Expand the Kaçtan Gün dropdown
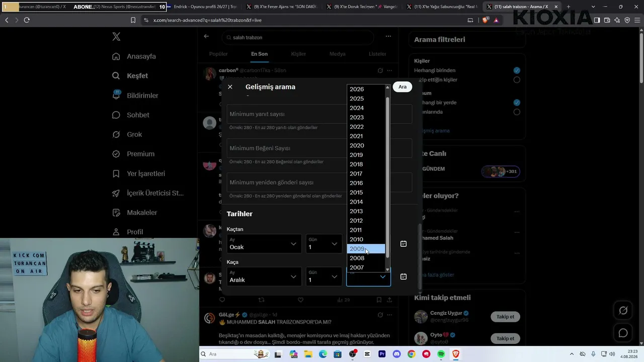 click(x=324, y=244)
